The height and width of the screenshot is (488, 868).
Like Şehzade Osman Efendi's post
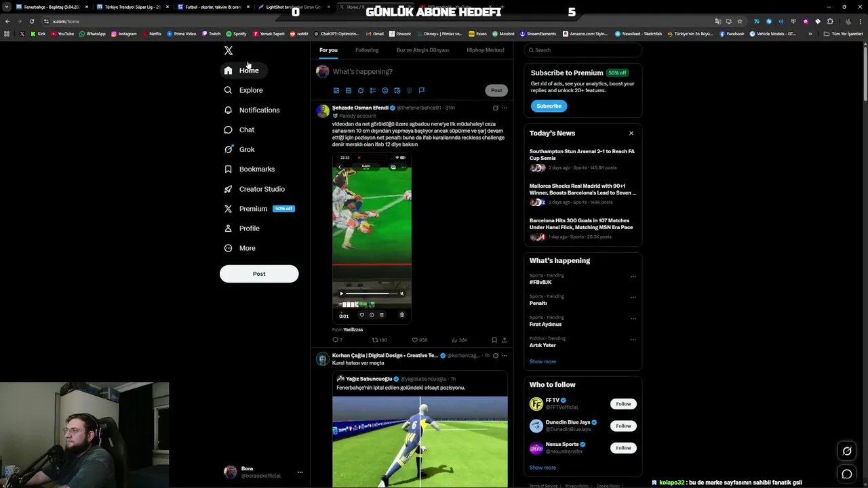pos(420,340)
